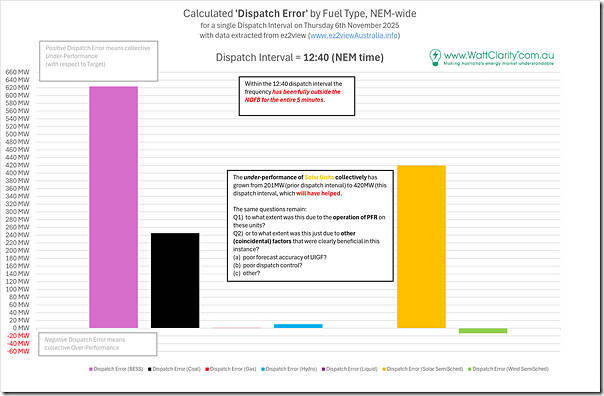The image size is (604, 396).
Task: Select the blue Hydro dispatch error bar
Action: (298, 326)
